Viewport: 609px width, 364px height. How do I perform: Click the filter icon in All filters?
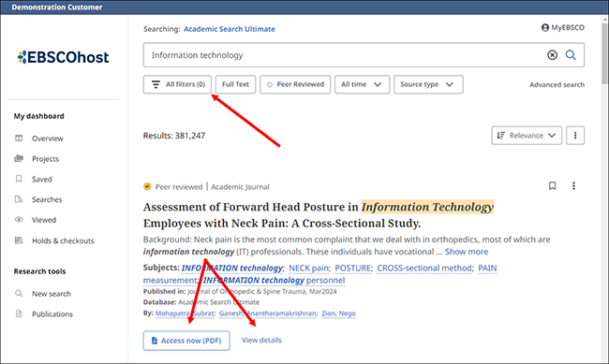click(x=156, y=84)
